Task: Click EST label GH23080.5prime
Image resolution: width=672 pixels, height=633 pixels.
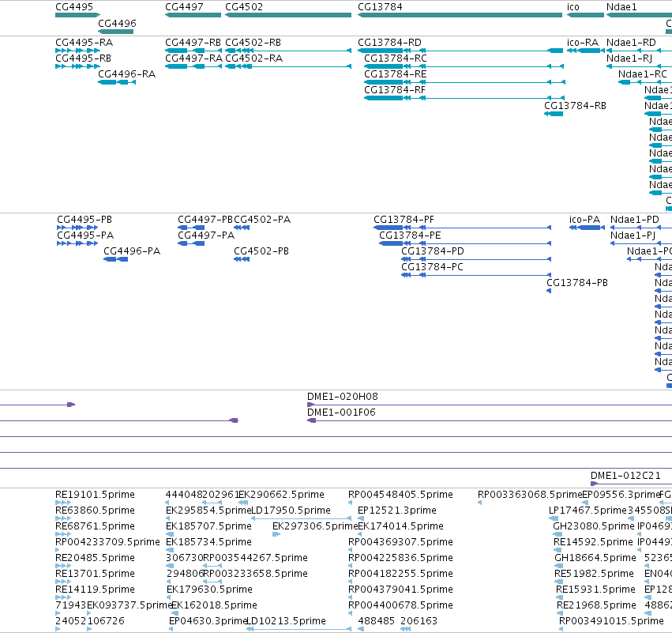Action: (x=594, y=526)
